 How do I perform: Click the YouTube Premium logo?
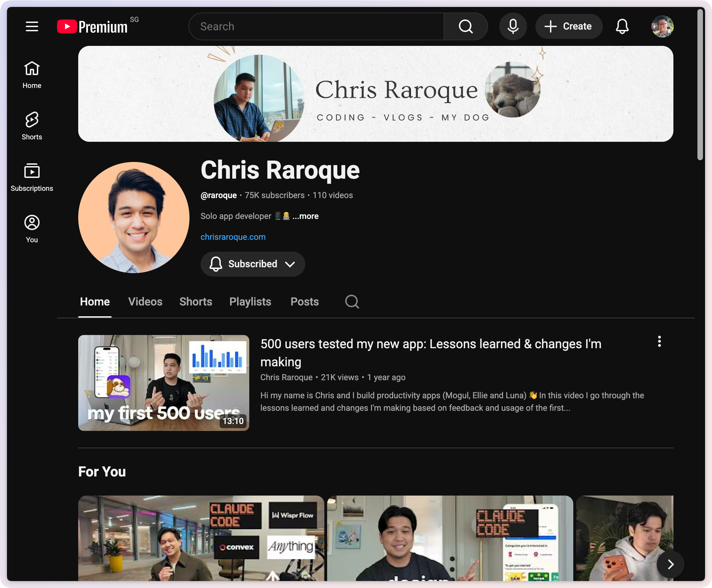pyautogui.click(x=93, y=26)
